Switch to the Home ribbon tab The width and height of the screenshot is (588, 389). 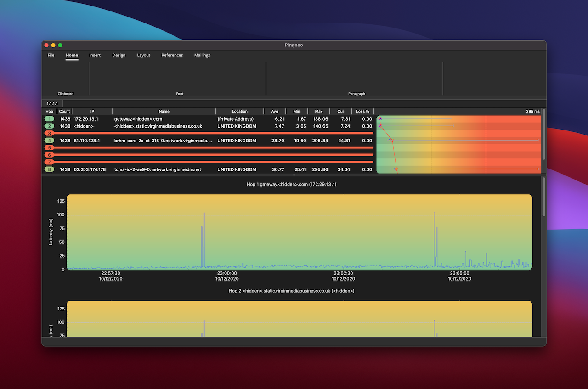[x=72, y=55]
